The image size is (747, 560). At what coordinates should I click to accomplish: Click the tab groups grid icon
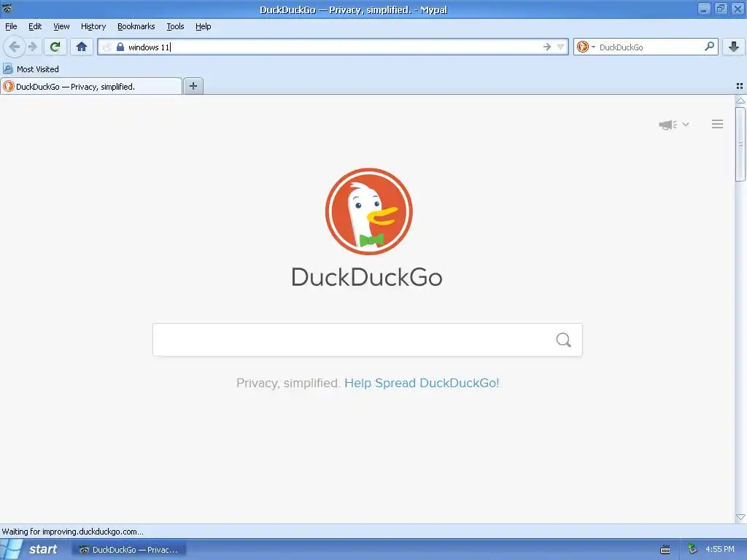pos(740,86)
